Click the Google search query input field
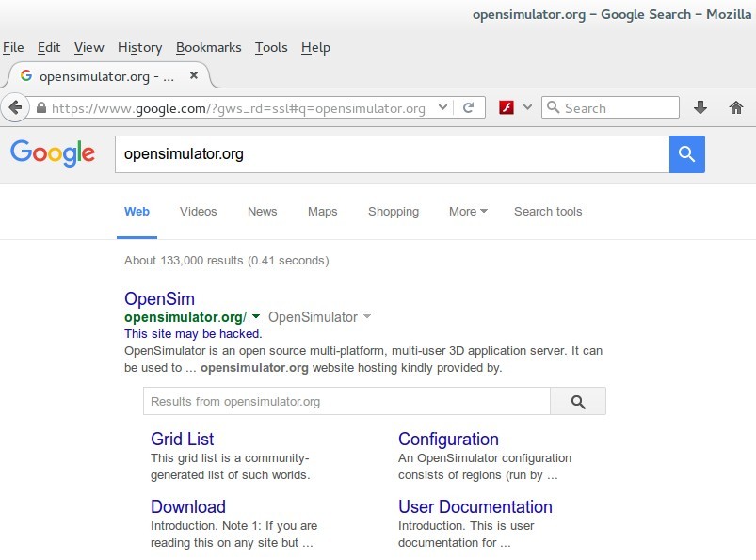The height and width of the screenshot is (560, 756). 392,154
